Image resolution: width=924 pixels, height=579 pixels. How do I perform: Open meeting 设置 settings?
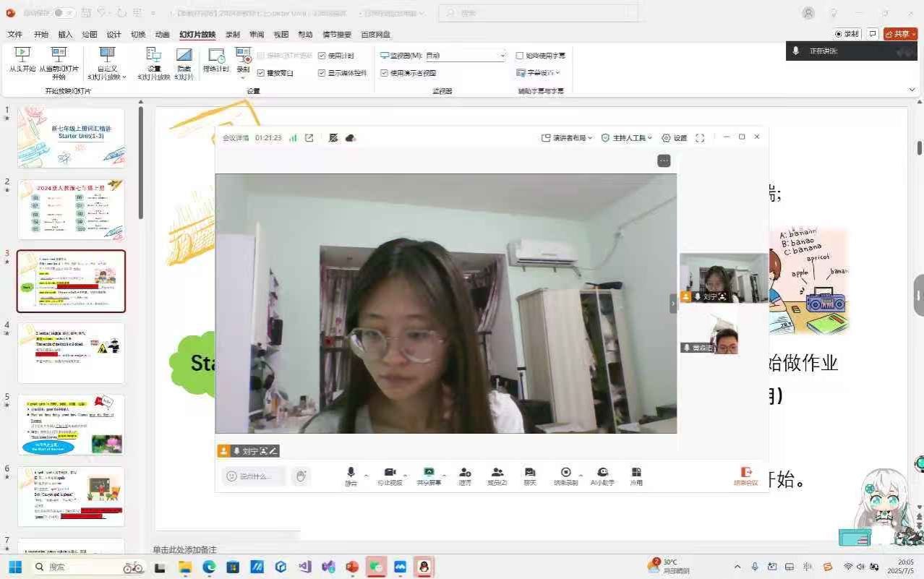675,138
